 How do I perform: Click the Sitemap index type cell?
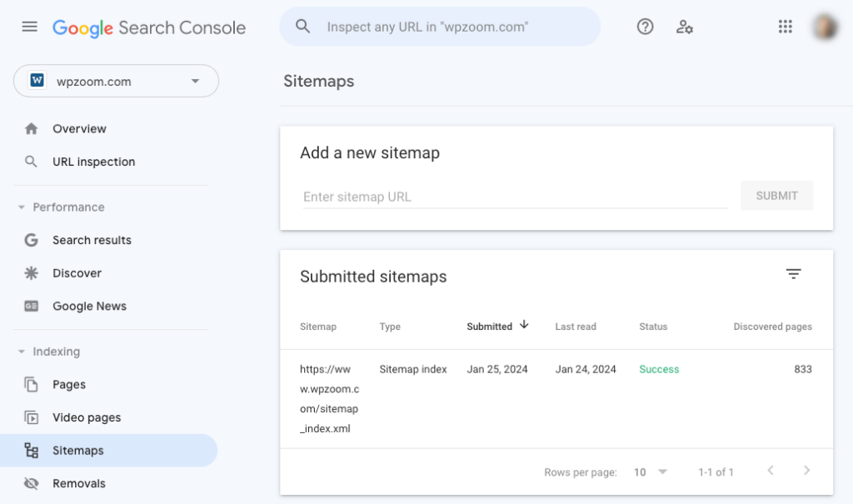413,369
